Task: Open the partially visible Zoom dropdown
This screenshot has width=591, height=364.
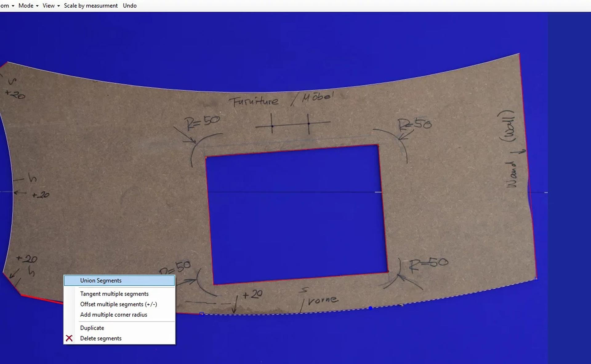Action: (x=7, y=6)
